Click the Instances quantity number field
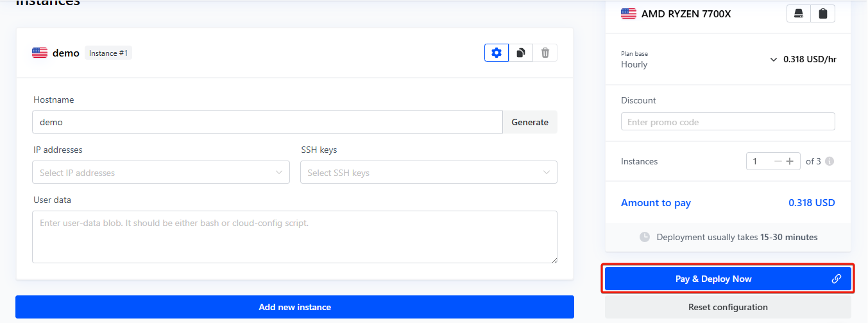 point(759,161)
